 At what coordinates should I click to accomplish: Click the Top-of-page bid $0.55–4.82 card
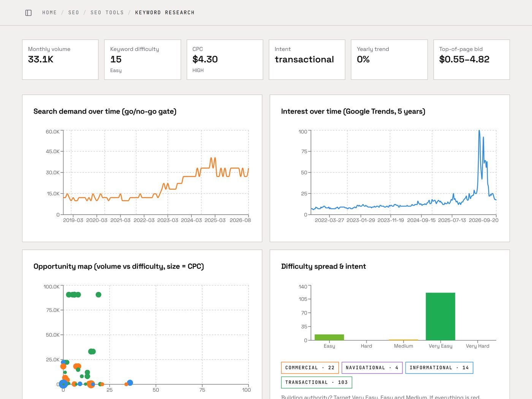click(x=472, y=60)
